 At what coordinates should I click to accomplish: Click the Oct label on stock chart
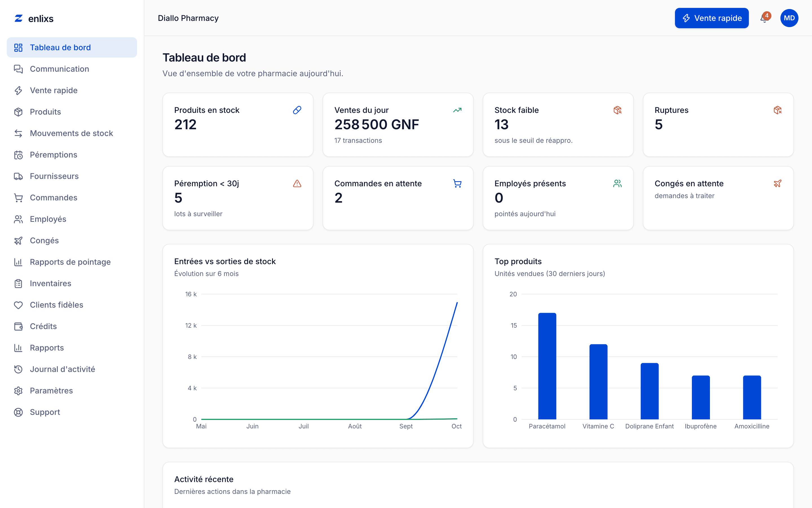pyautogui.click(x=456, y=426)
